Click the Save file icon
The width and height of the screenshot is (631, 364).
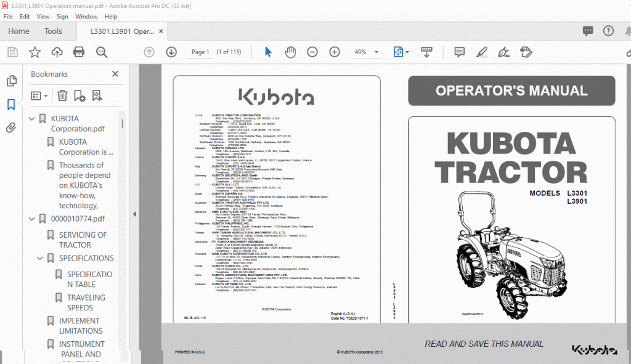[12, 52]
